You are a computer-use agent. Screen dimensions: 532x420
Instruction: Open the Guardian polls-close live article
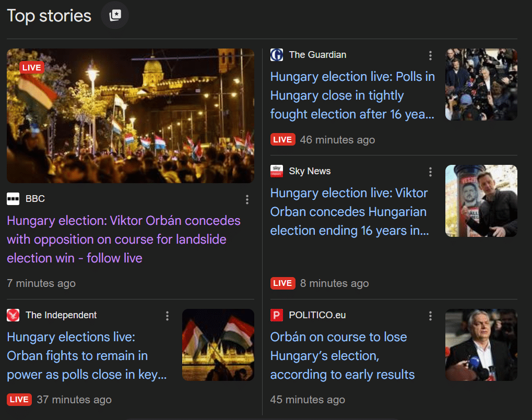[352, 95]
